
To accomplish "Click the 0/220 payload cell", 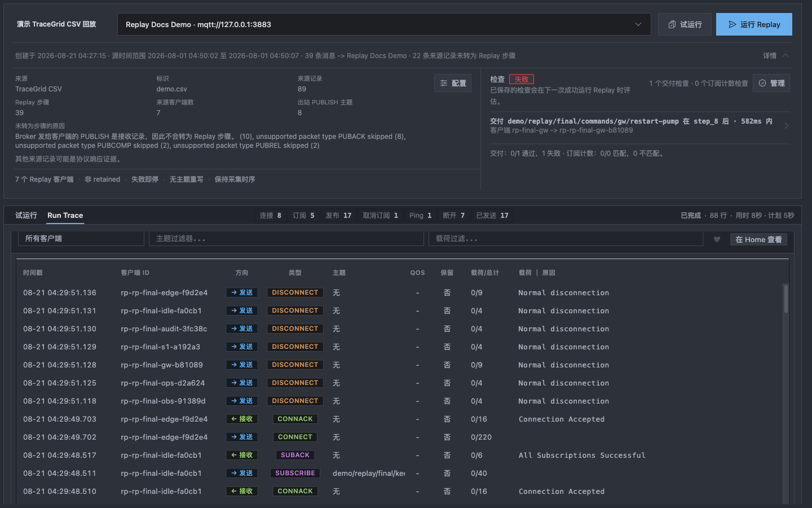I will click(x=481, y=437).
